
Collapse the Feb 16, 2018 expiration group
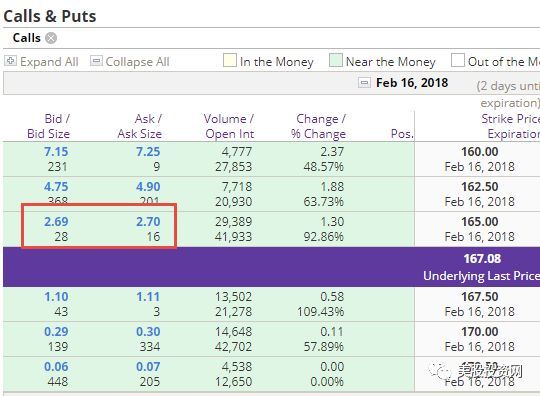364,83
